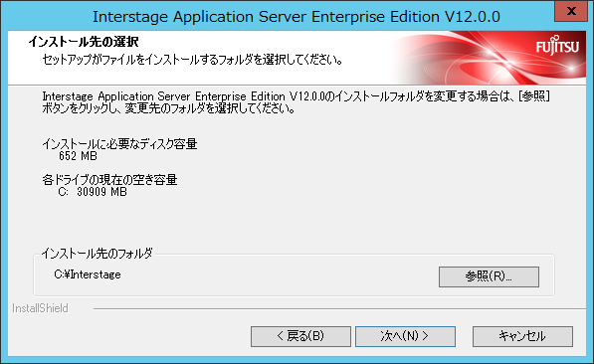This screenshot has height=364, width=594.
Task: Click the instruction paragraph mentioning [参照]
Action: (x=296, y=102)
